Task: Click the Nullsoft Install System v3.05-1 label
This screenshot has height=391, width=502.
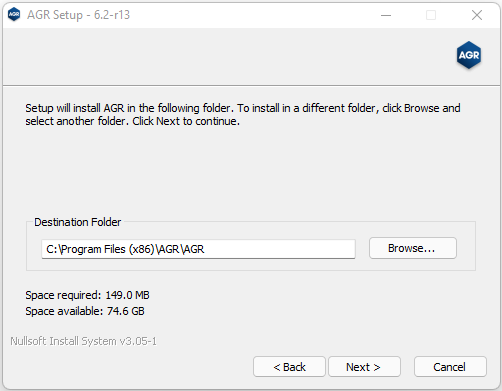Action: [83, 341]
